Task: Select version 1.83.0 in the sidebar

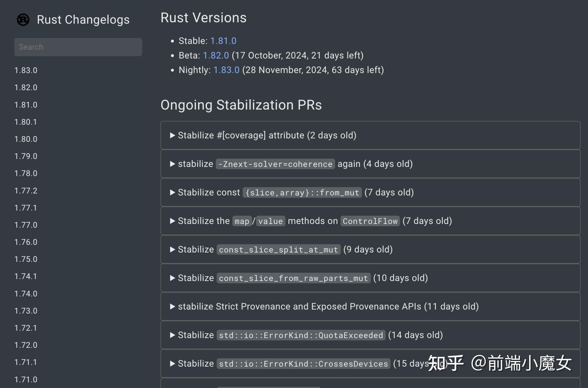Action: [26, 70]
